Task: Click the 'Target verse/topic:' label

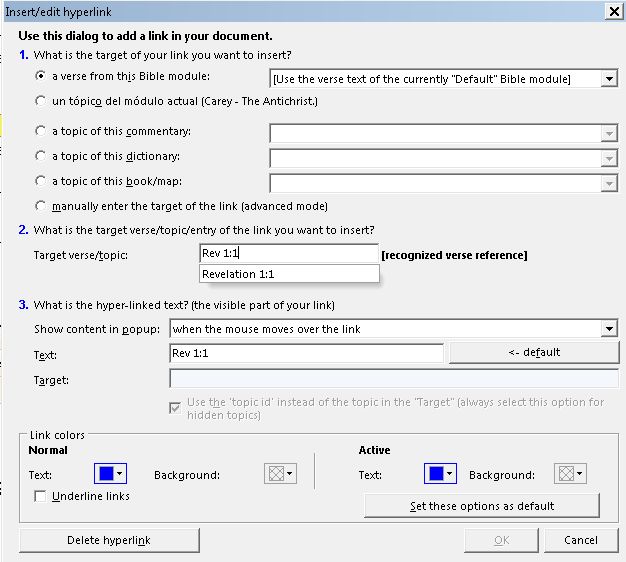Action: coord(81,255)
